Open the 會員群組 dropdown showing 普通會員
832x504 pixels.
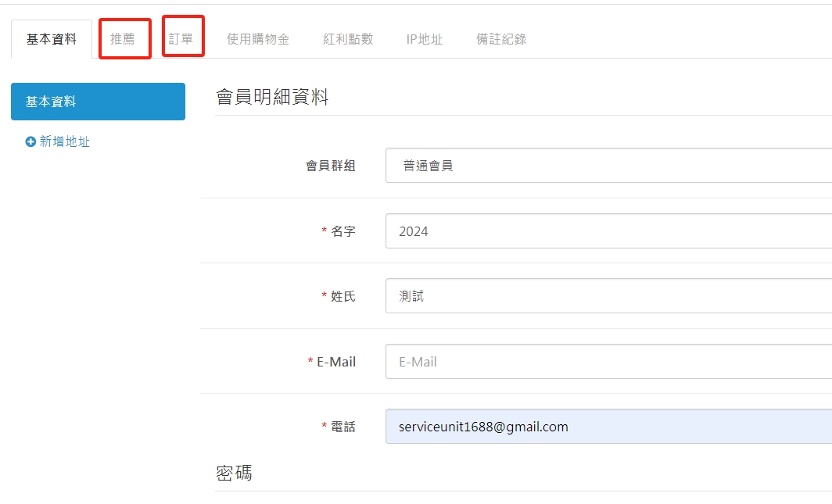608,166
